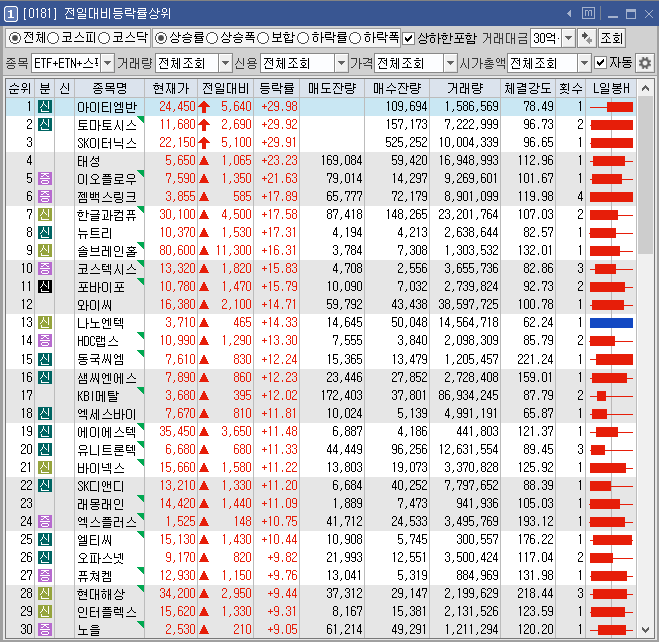Sort by 순위 column header

coord(20,88)
